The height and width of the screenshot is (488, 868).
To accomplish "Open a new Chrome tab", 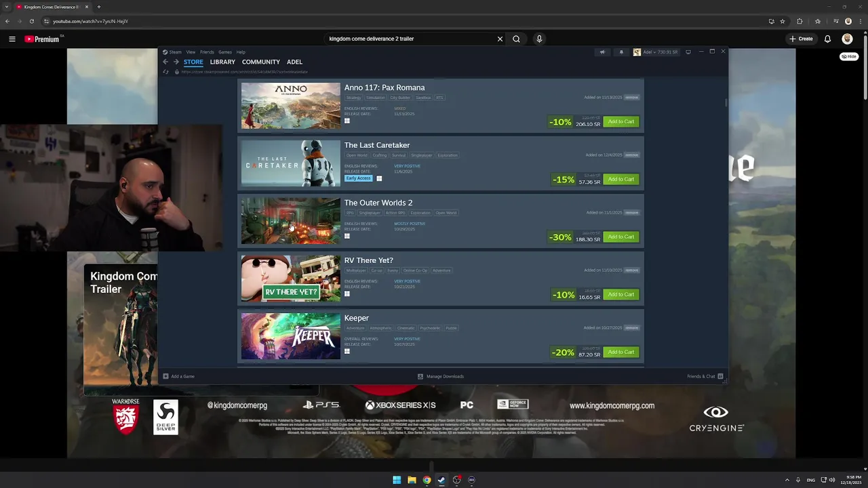I will click(99, 7).
